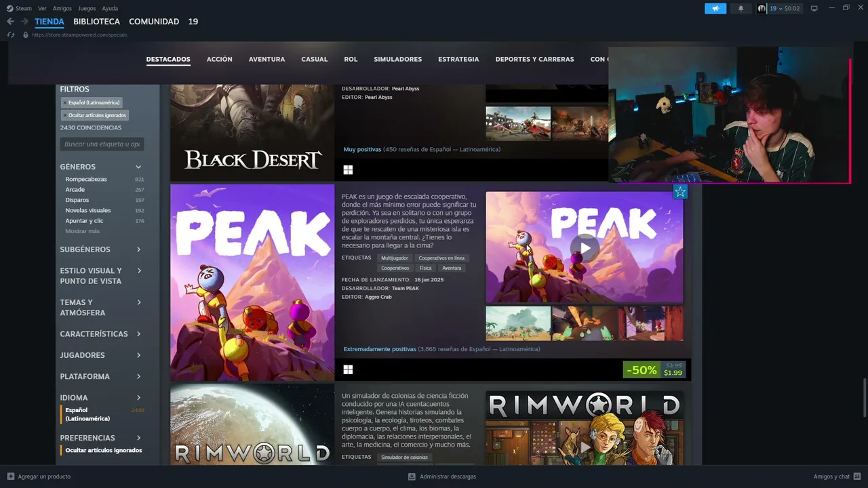Click the Windows icon under Black Desert

point(348,169)
